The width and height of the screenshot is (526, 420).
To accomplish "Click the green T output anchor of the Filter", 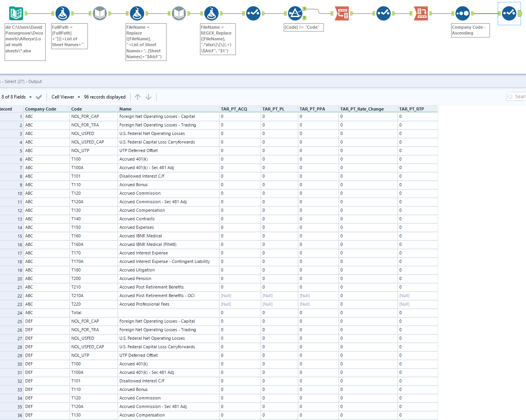I will coord(304,9).
